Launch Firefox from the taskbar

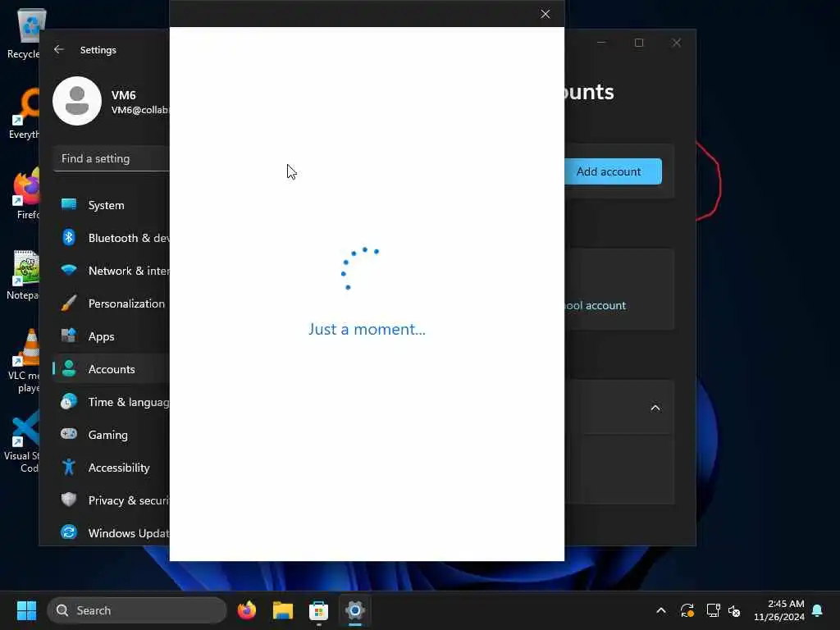pyautogui.click(x=247, y=610)
